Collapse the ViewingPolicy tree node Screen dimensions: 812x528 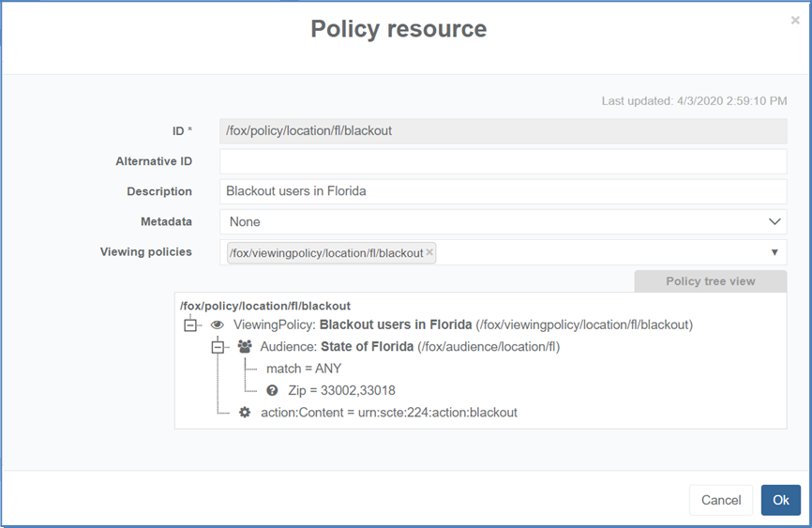coord(190,325)
